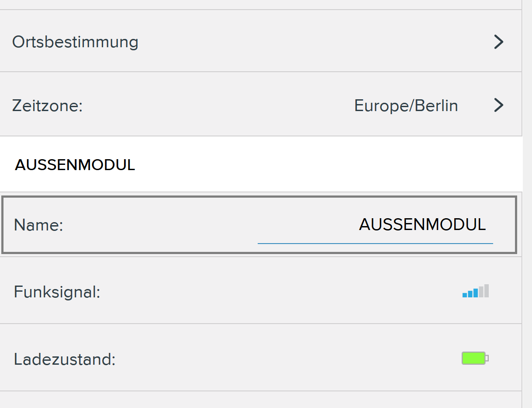The image size is (532, 408).
Task: Select the Europe/Berlin timezone value
Action: point(406,106)
